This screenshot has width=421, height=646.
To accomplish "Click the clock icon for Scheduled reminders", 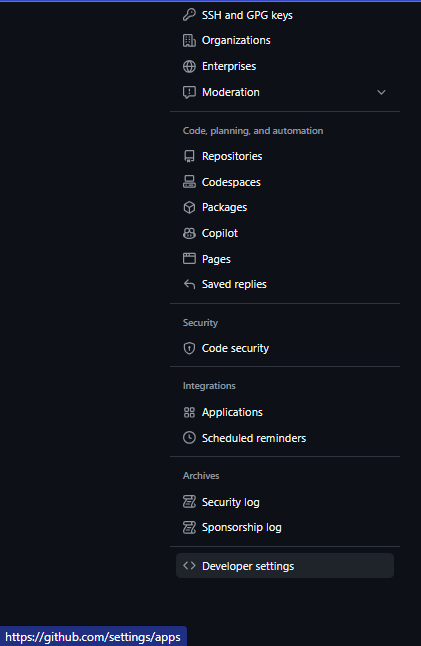I will 189,438.
